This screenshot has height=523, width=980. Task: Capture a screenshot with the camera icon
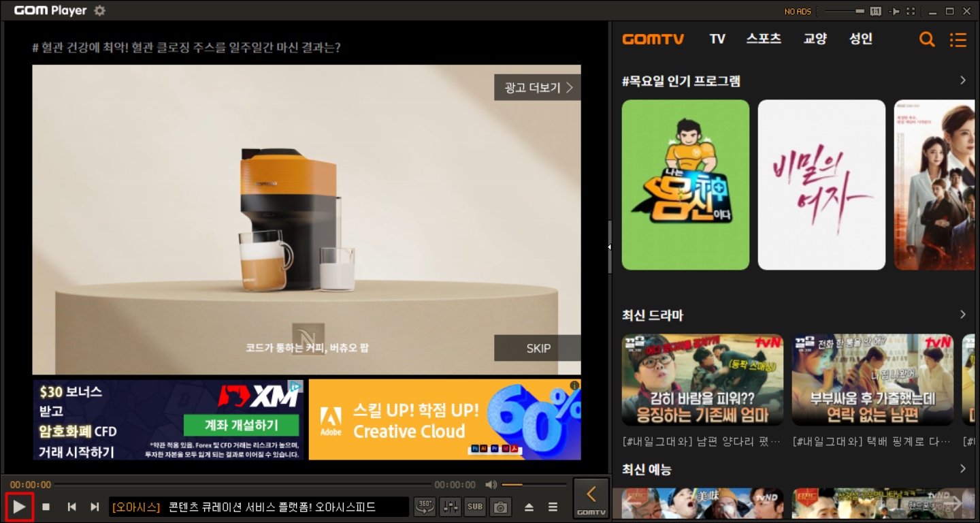tap(501, 507)
